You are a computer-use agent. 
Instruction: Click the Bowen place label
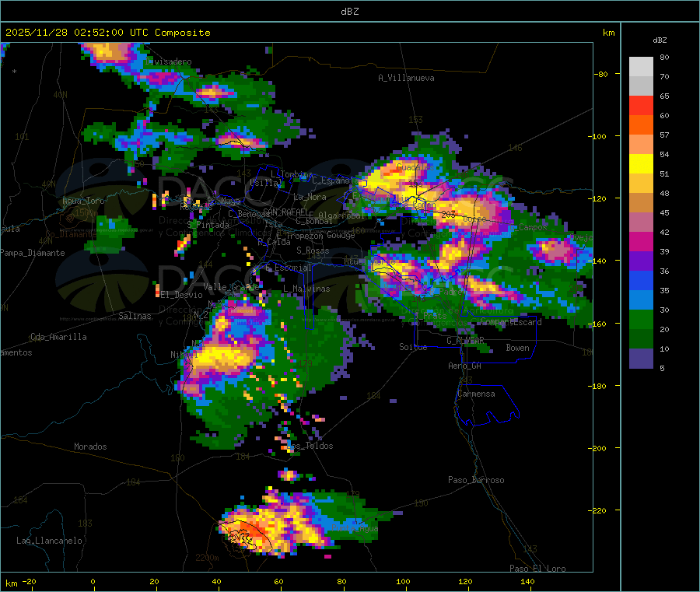click(x=518, y=348)
